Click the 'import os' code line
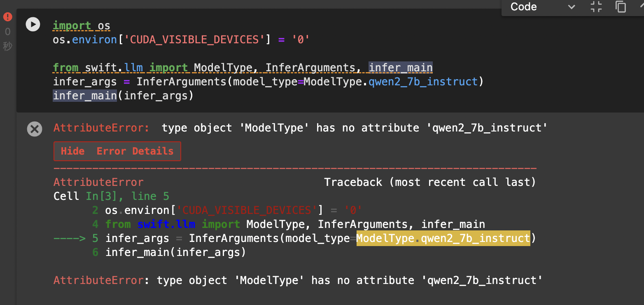 (82, 26)
